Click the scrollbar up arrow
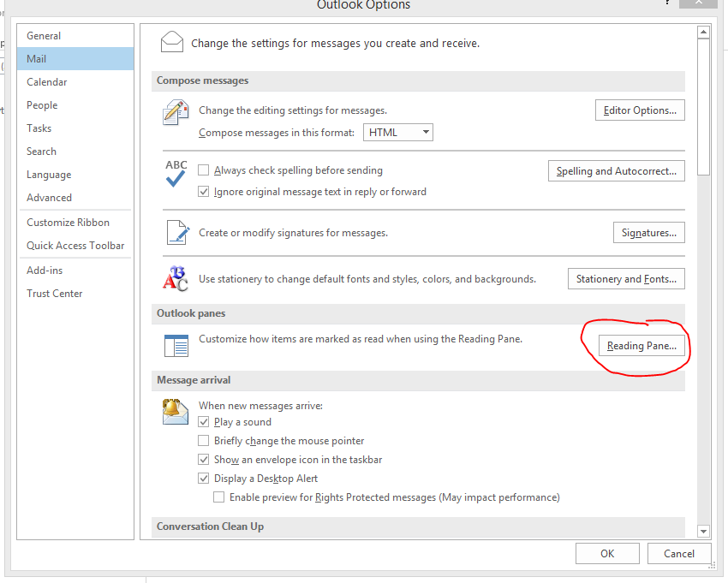 coord(703,32)
